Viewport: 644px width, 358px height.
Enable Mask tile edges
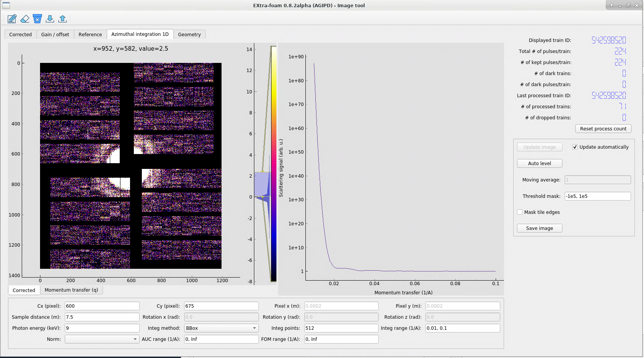coord(520,212)
